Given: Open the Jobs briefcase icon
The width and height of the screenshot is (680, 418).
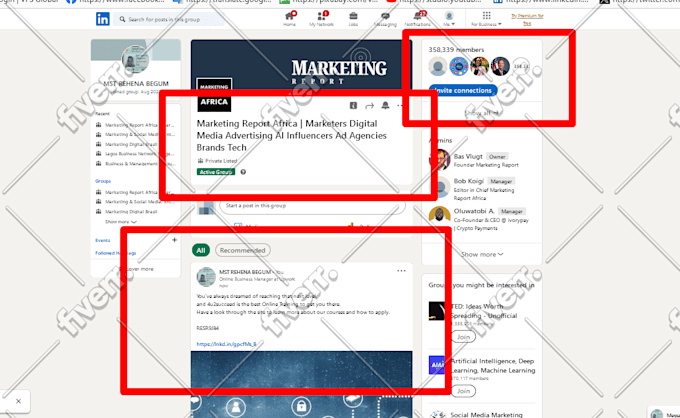Looking at the screenshot, I should [353, 18].
